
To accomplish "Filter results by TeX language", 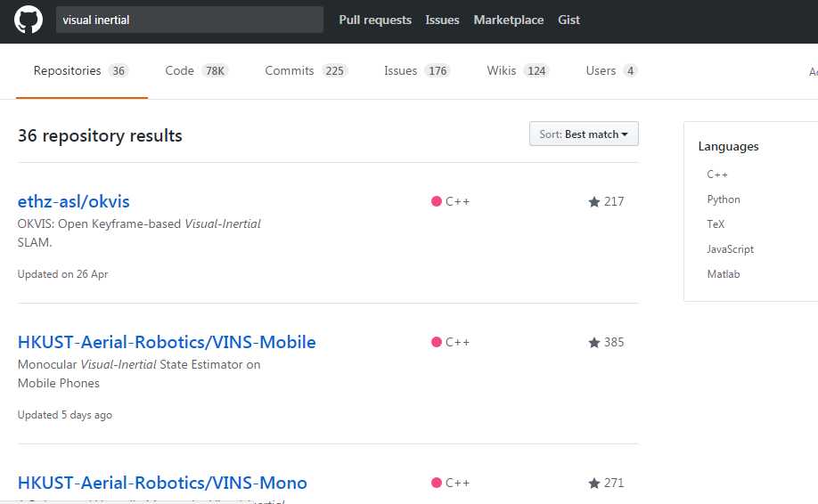I will click(716, 224).
